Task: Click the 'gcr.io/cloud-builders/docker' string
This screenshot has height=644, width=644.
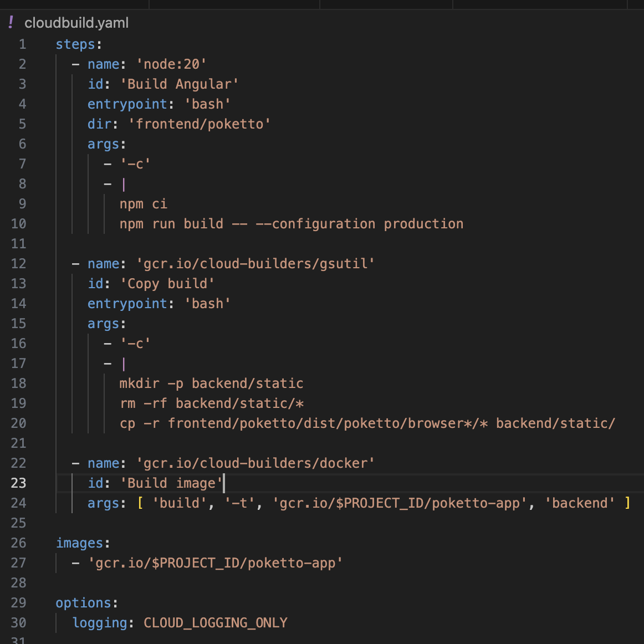Action: click(x=255, y=463)
